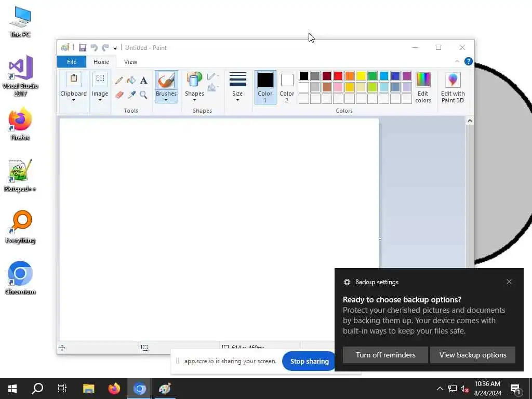This screenshot has height=399, width=532.
Task: Undo with the quick access arrow
Action: (94, 48)
